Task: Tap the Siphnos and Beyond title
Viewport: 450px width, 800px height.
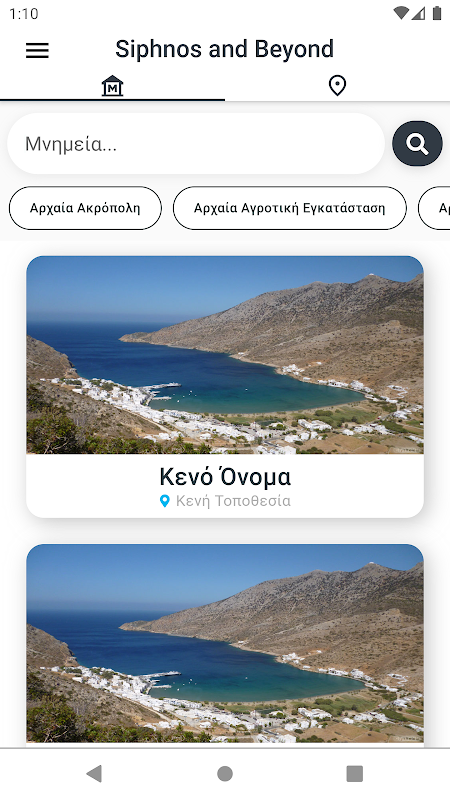Action: [x=224, y=49]
